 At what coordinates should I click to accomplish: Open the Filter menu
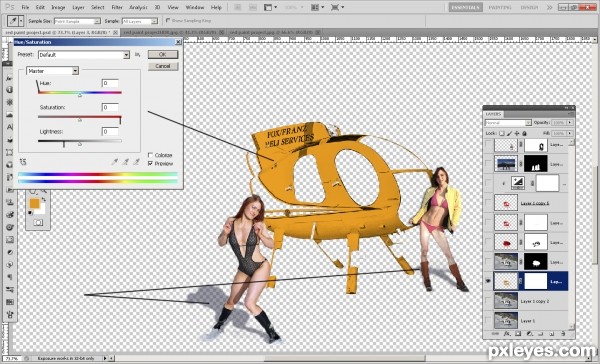click(x=117, y=7)
